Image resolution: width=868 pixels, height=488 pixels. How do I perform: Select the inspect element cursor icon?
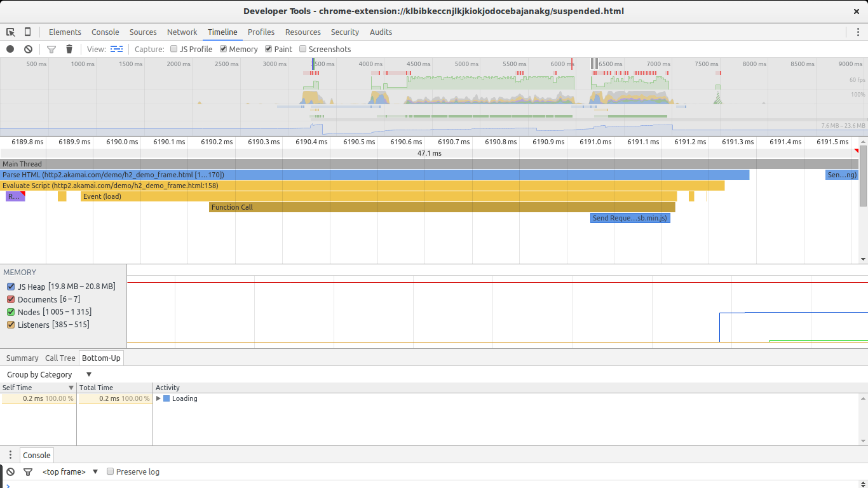[x=11, y=32]
